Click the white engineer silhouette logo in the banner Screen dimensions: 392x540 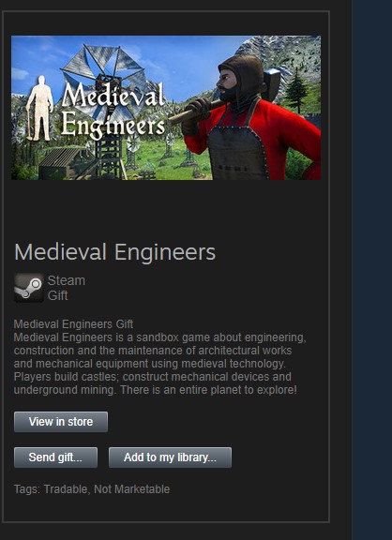tap(40, 108)
